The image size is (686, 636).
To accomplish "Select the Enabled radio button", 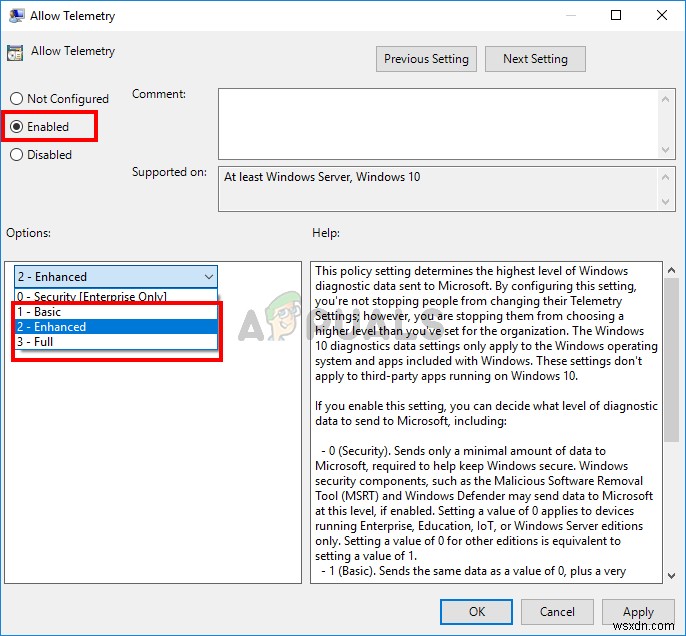I will pos(16,126).
